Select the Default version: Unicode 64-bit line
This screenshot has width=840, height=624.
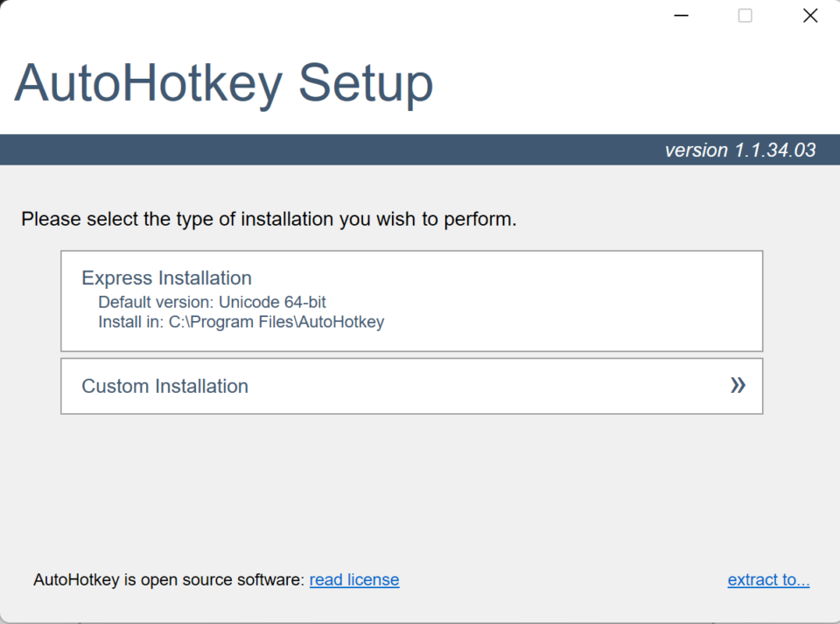click(212, 302)
